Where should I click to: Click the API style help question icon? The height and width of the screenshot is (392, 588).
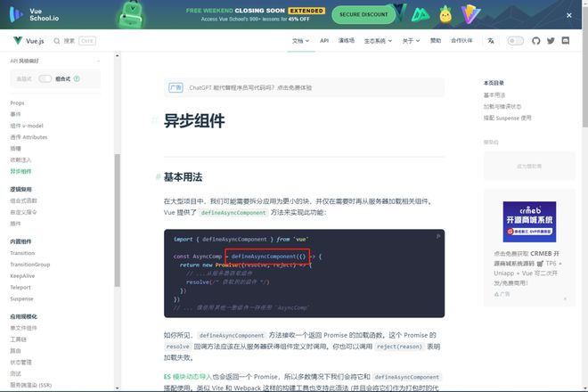click(77, 78)
